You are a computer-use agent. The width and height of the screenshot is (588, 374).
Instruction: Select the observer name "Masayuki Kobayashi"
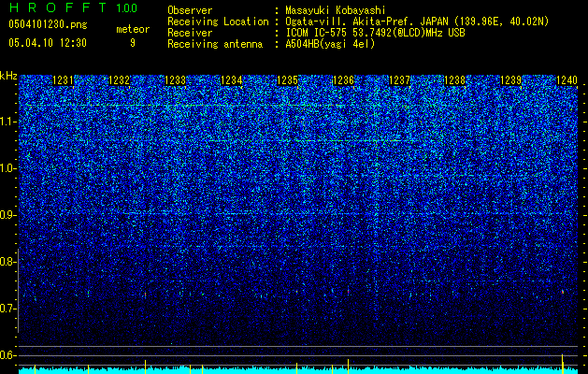[336, 10]
